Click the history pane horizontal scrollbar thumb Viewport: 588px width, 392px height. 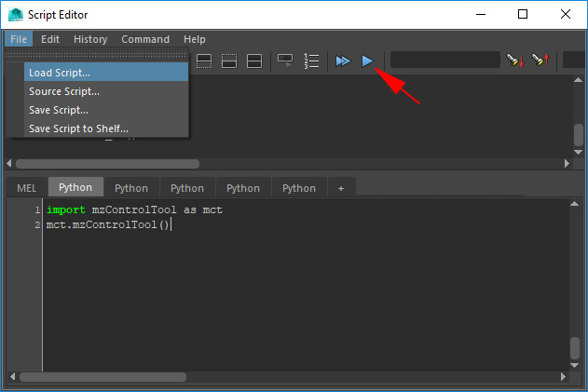click(x=107, y=164)
